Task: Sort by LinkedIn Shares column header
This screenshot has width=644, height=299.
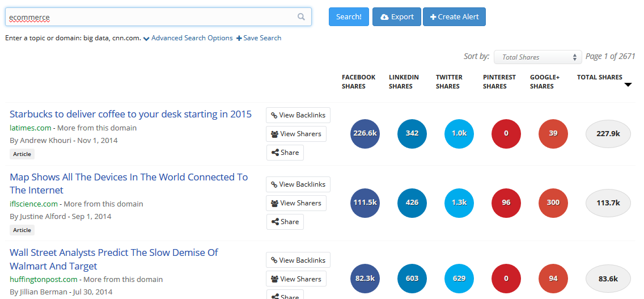Action: [x=404, y=82]
